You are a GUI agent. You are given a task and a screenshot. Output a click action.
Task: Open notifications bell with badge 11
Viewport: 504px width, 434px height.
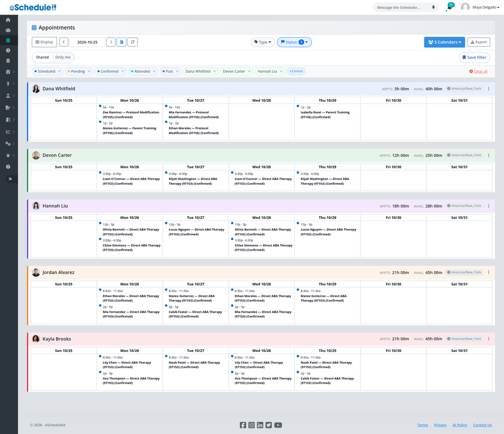(450, 7)
